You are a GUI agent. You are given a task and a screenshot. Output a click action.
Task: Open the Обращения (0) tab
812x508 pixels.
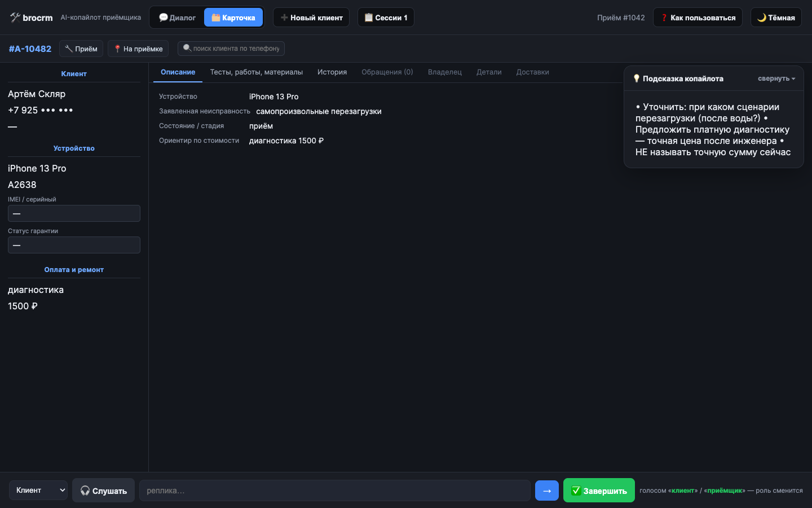point(387,72)
